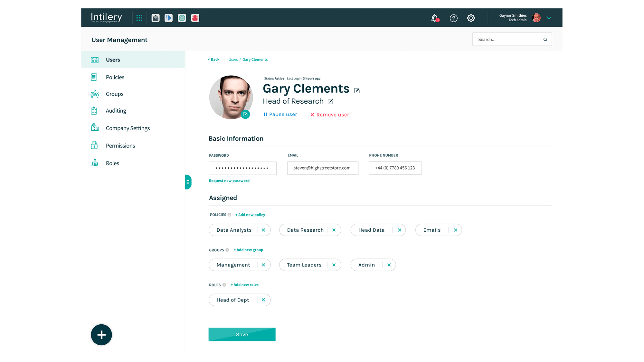The width and height of the screenshot is (644, 362).
Task: Edit Gary Clements name pencil icon
Action: tap(357, 91)
